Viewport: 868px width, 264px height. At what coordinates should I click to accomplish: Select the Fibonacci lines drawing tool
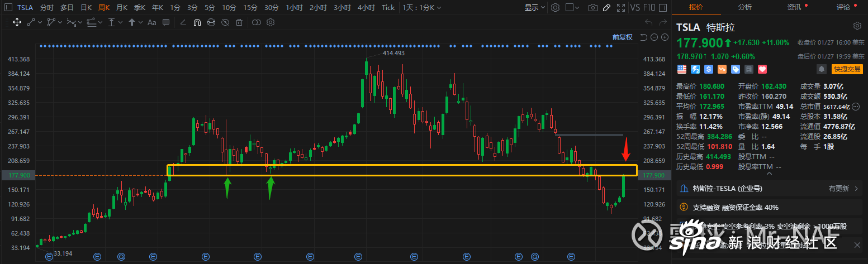point(91,22)
